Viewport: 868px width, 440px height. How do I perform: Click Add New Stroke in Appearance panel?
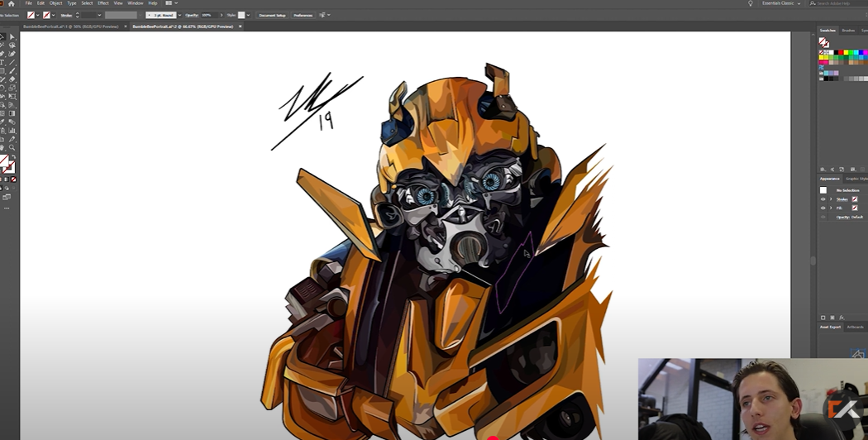pos(823,318)
